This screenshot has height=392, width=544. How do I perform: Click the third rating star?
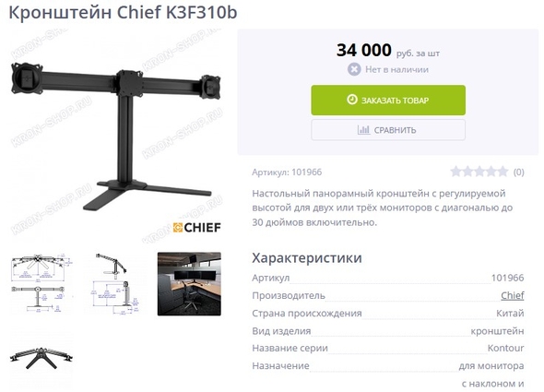(x=479, y=172)
